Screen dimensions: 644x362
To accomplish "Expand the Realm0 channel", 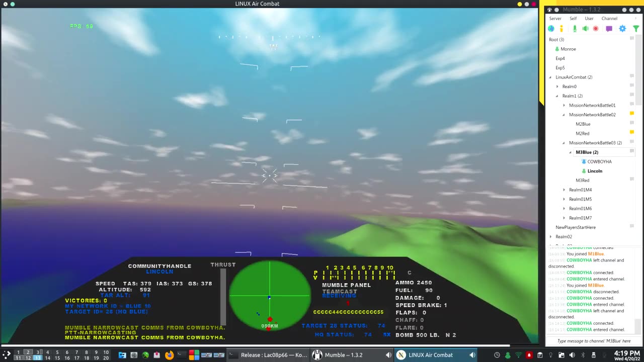I will tap(557, 86).
